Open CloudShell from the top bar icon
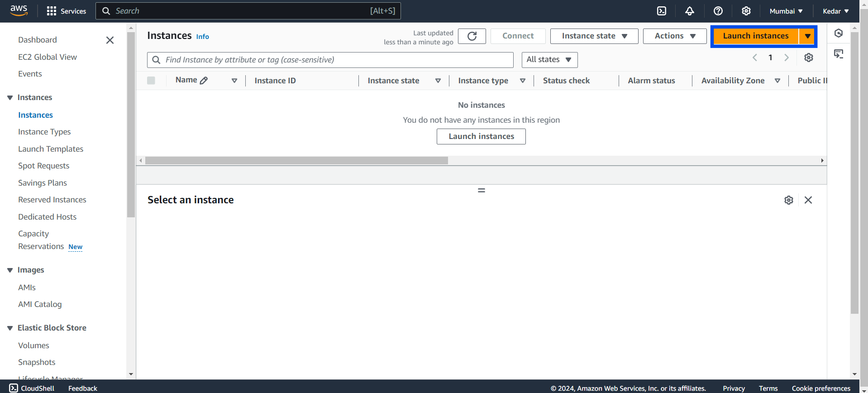Viewport: 868px width, 393px height. click(662, 11)
